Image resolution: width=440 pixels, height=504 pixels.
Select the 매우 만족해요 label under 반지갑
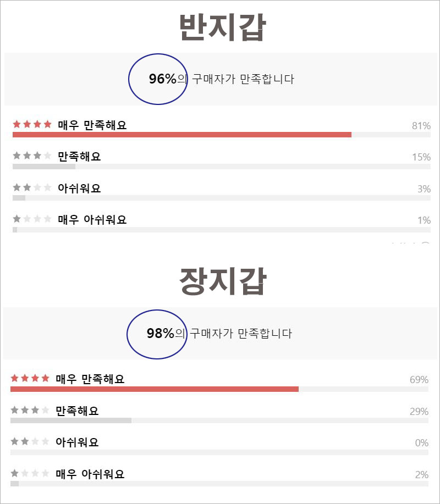click(x=92, y=125)
